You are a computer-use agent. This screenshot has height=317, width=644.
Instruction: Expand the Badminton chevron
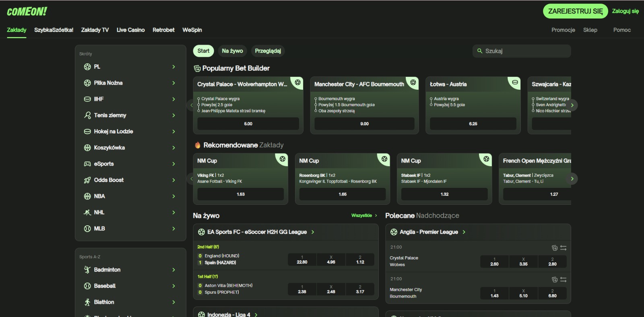click(173, 270)
